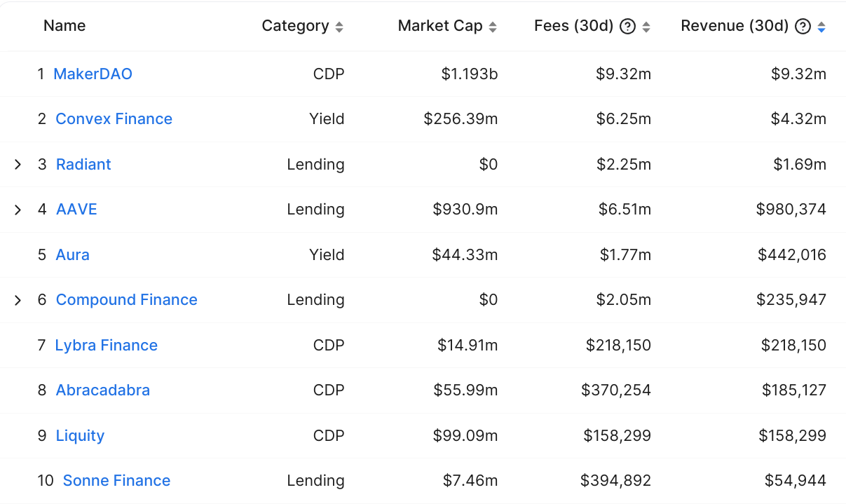The image size is (846, 504).
Task: Open the Sonne Finance link
Action: point(117,480)
